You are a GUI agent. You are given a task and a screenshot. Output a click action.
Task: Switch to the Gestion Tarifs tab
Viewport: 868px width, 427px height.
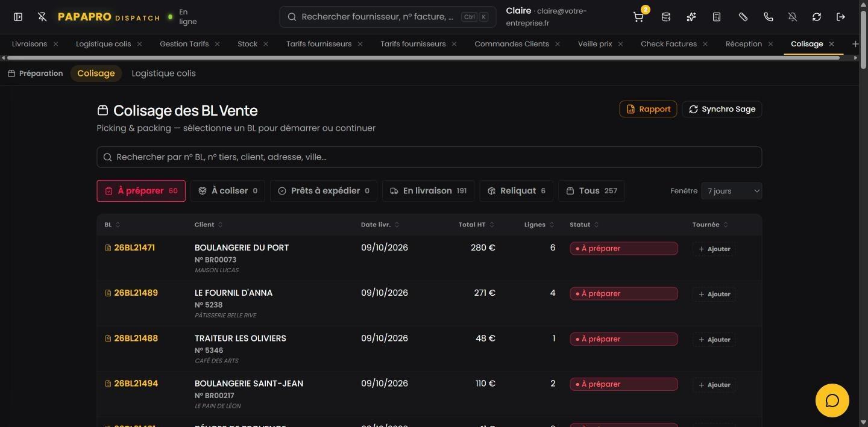(x=184, y=44)
